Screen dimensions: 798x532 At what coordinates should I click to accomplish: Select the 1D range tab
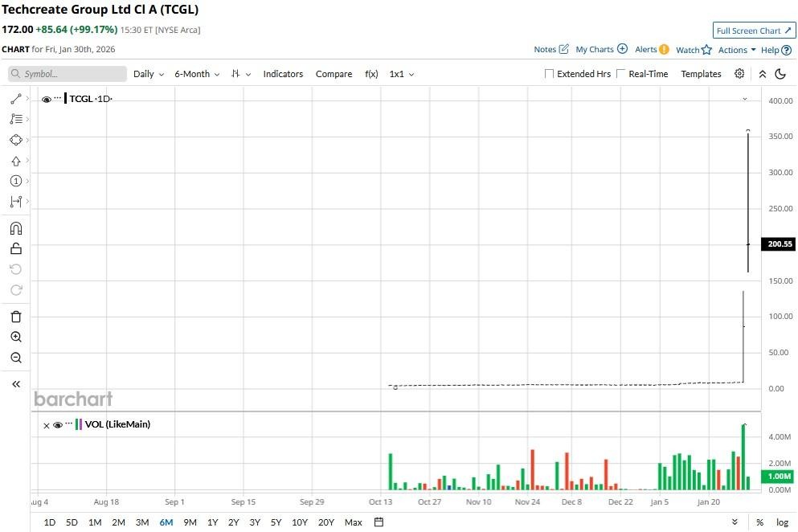(x=49, y=522)
